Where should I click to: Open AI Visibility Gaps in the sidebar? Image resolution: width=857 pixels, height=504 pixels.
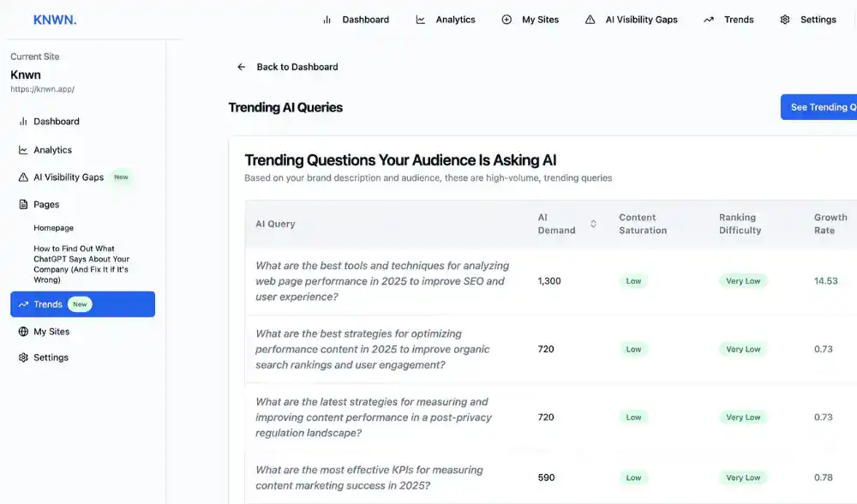pos(69,177)
